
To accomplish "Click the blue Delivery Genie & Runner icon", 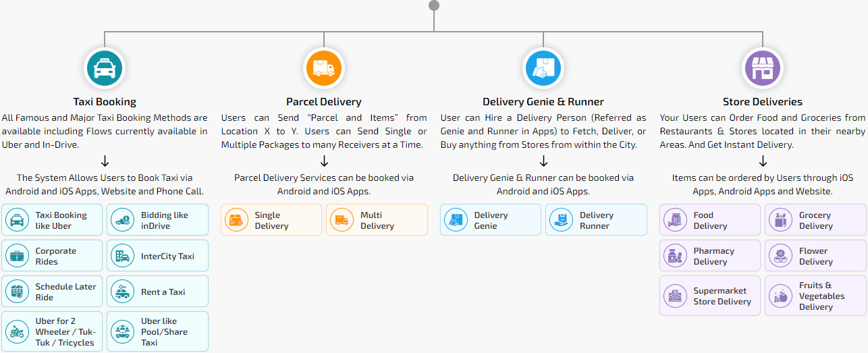I will 543,68.
